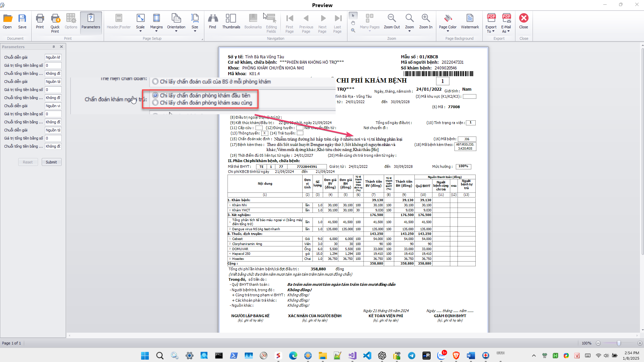This screenshot has height=362, width=644.
Task: Save the previewed document
Action: point(22,22)
